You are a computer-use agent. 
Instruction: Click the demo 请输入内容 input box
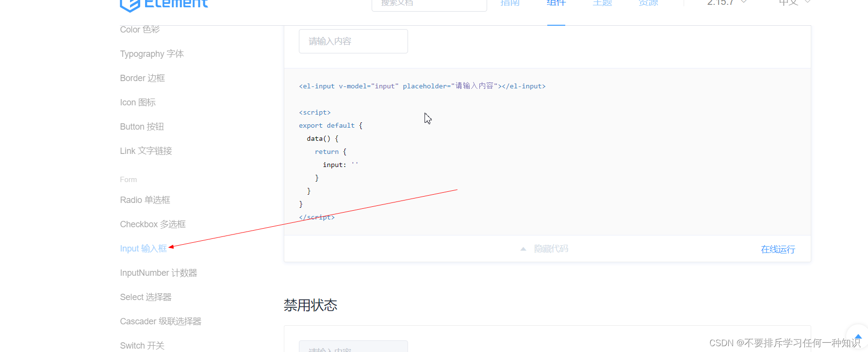point(353,41)
